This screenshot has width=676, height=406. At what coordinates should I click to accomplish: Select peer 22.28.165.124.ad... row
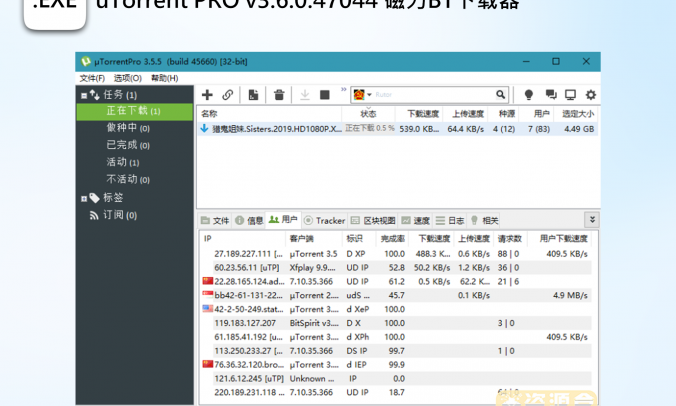(397, 281)
